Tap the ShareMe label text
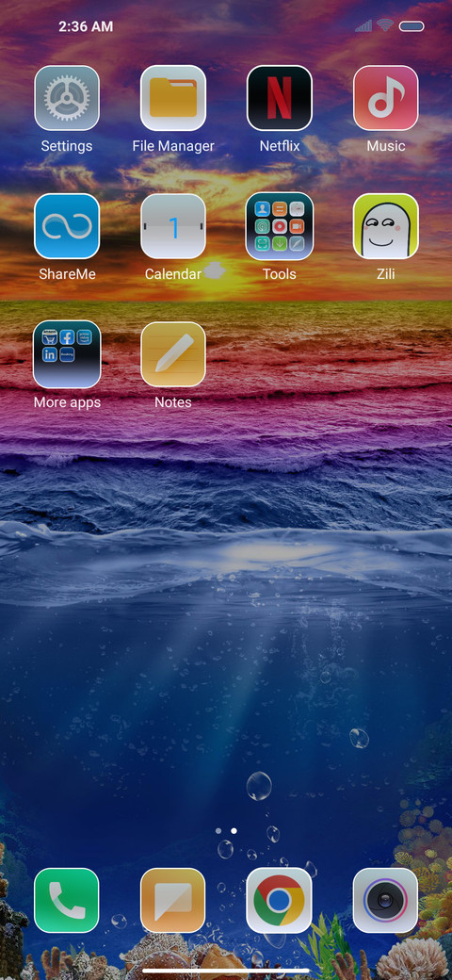The width and height of the screenshot is (452, 980). pos(67,274)
